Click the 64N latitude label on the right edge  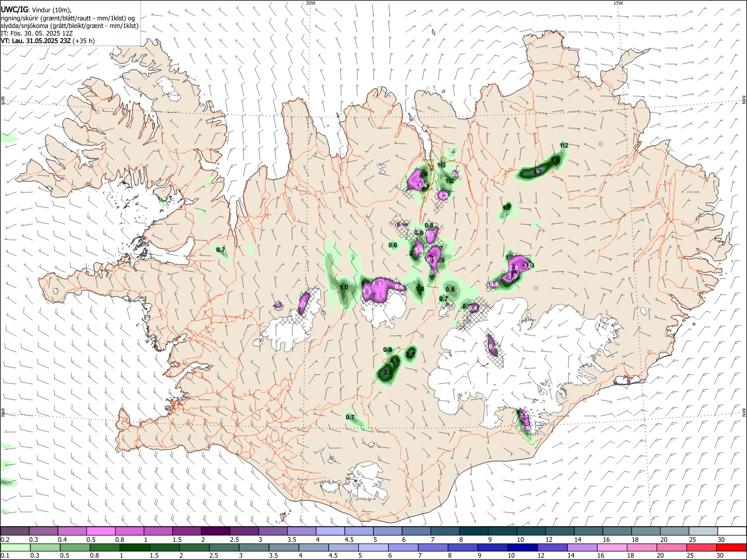tap(744, 412)
